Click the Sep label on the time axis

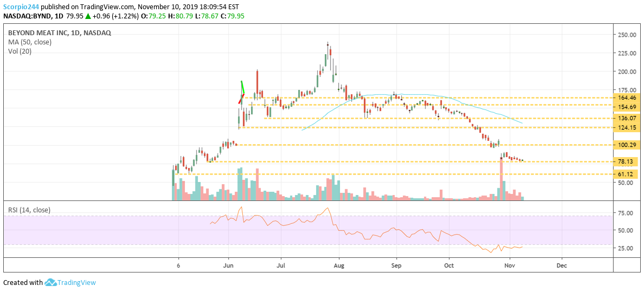click(396, 265)
